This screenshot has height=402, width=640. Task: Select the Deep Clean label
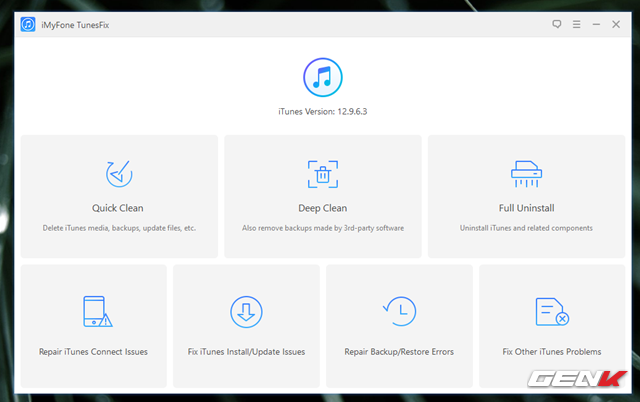coord(322,208)
